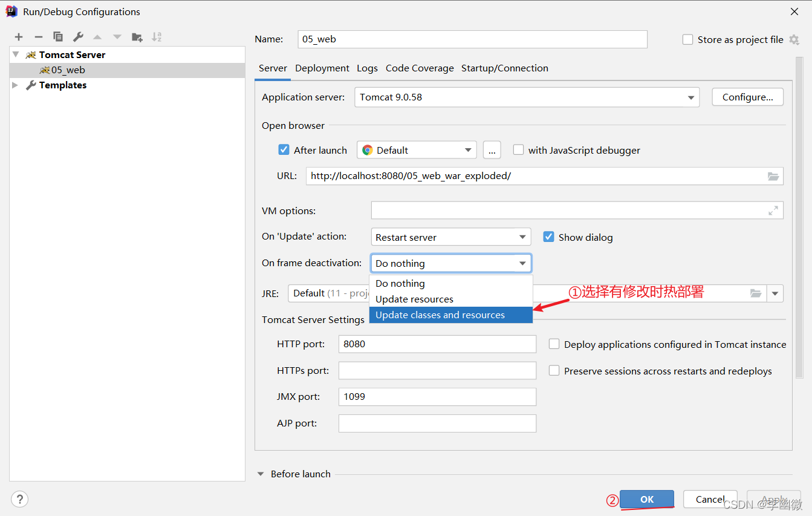This screenshot has width=812, height=516.
Task: Sort configurations alphabetically icon
Action: pyautogui.click(x=157, y=37)
